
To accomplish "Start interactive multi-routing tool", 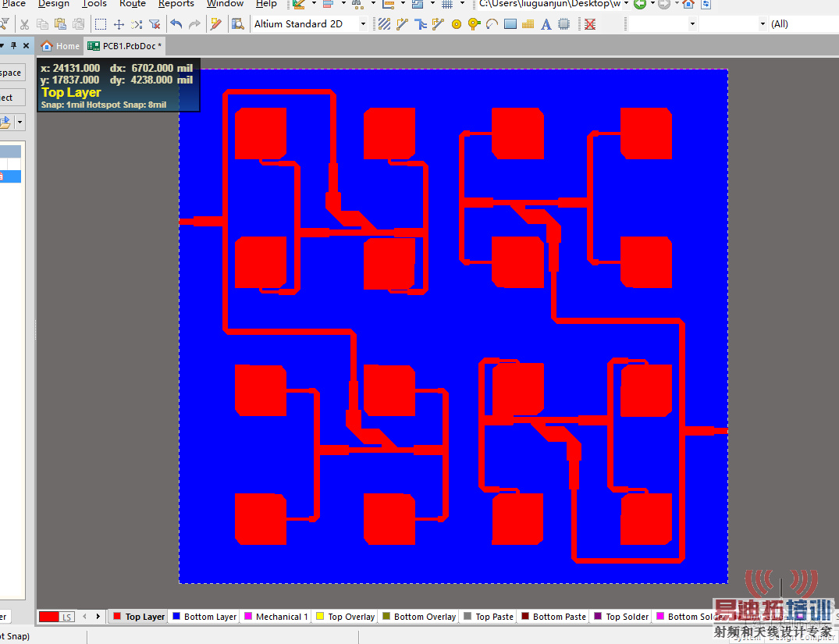I will click(x=421, y=24).
